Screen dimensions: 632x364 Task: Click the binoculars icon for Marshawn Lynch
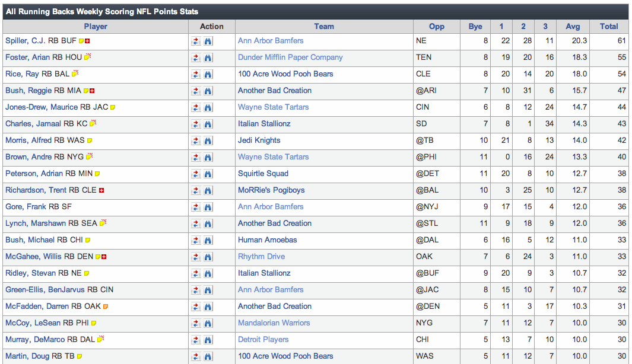[x=208, y=223]
